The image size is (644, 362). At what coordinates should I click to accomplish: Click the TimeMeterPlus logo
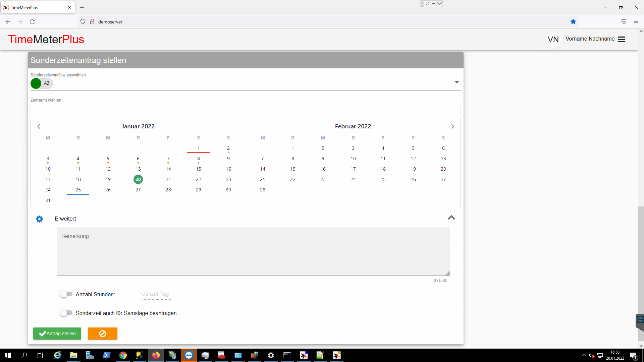[46, 39]
